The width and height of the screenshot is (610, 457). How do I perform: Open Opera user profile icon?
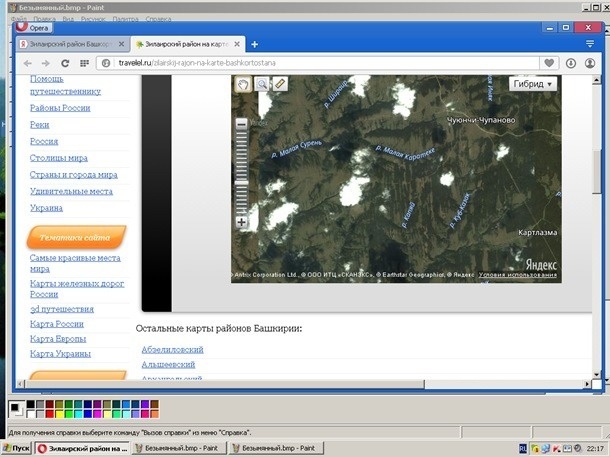click(x=590, y=63)
